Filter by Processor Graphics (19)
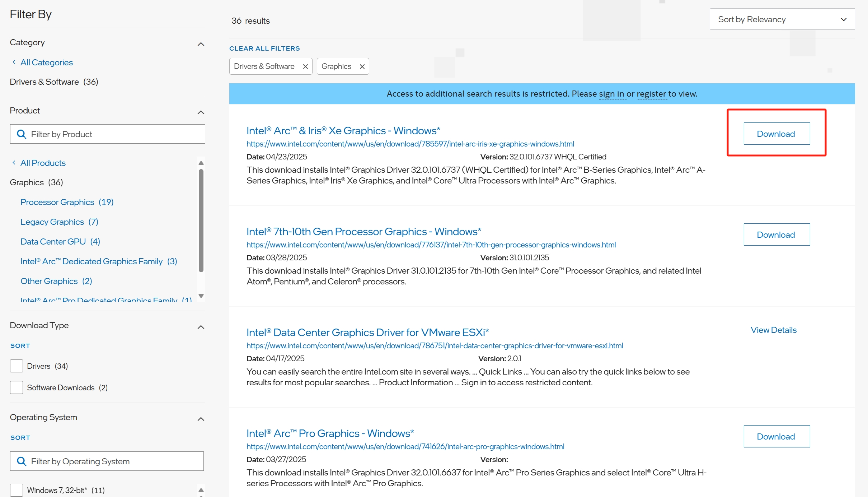 [x=67, y=202]
